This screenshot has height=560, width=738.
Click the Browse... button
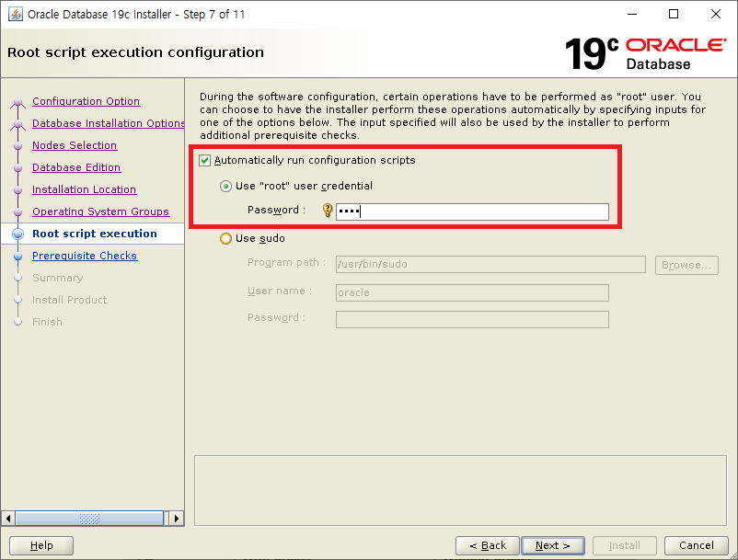click(x=686, y=265)
